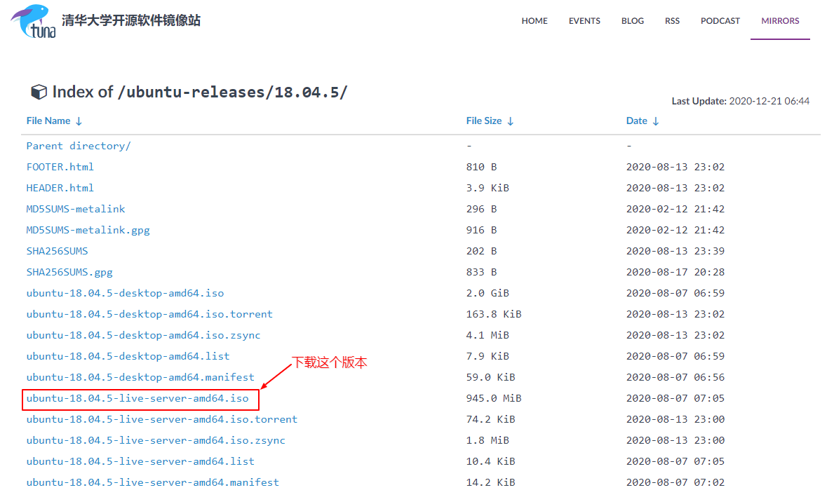Download MD5SUMS-metalink.gpg file
This screenshot has width=827, height=504.
click(x=88, y=231)
